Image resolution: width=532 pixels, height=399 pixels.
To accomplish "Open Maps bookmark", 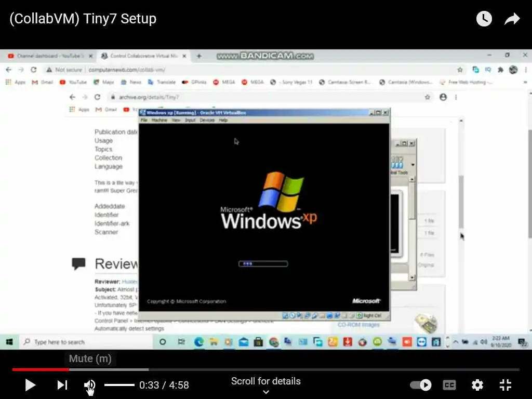I will click(x=104, y=82).
